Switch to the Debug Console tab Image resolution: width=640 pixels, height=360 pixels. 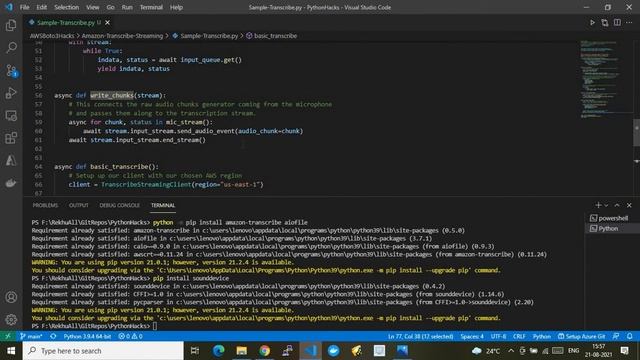[x=120, y=205]
